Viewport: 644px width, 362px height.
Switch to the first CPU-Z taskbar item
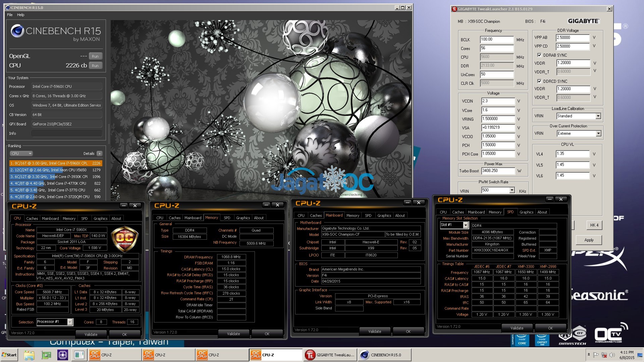pos(115,355)
